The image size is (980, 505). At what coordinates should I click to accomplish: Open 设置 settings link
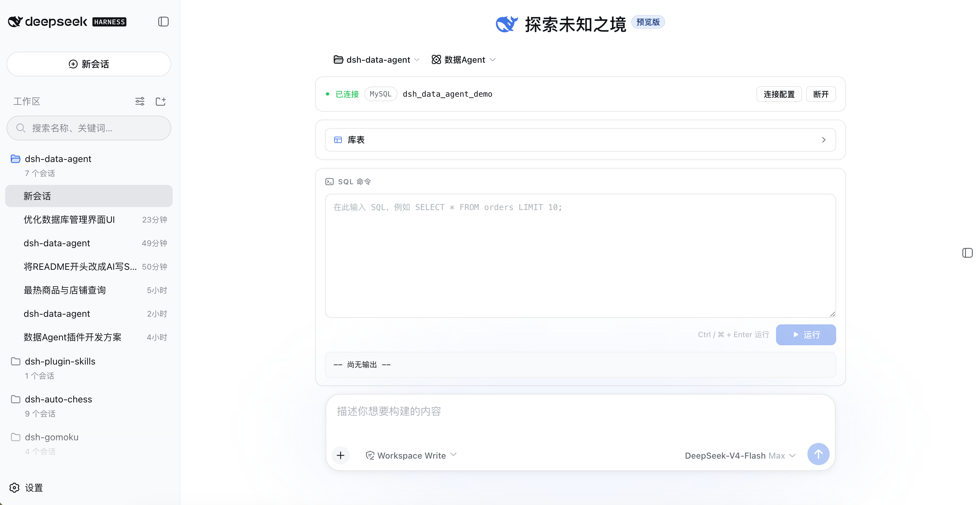pos(26,487)
